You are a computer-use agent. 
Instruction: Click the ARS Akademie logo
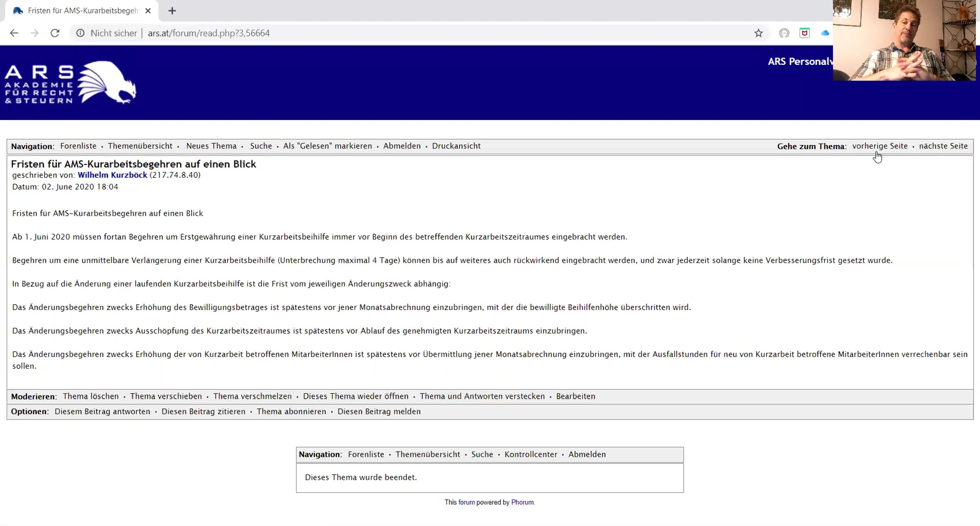[x=70, y=82]
